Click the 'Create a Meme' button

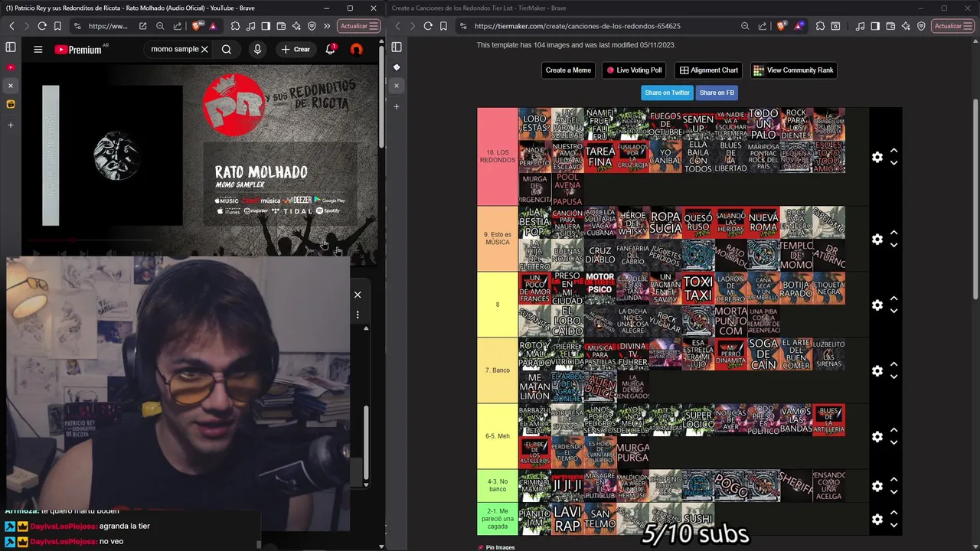tap(568, 70)
